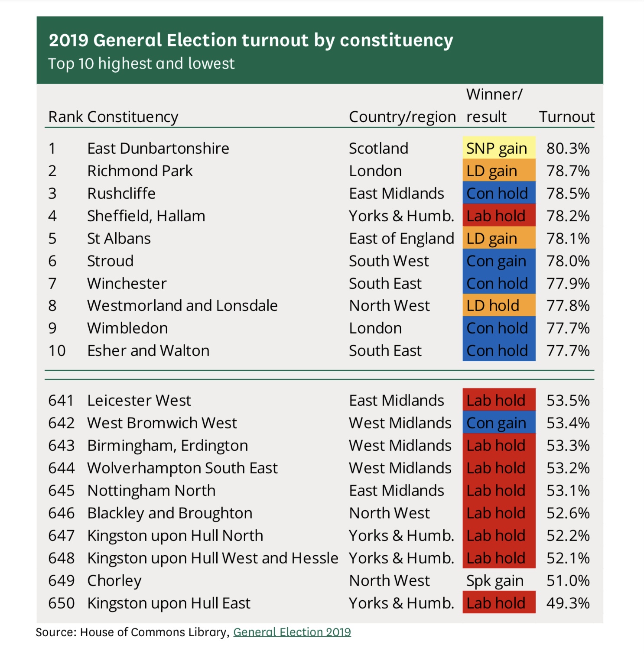The image size is (644, 654).
Task: Click the Constituency column header
Action: tap(133, 117)
